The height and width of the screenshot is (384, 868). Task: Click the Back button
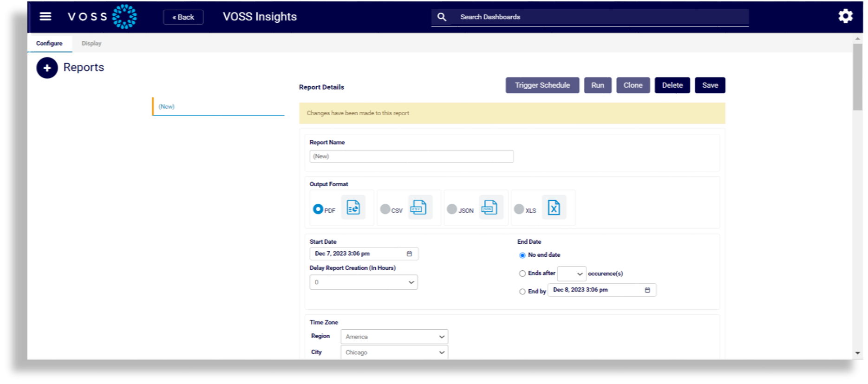pos(183,17)
